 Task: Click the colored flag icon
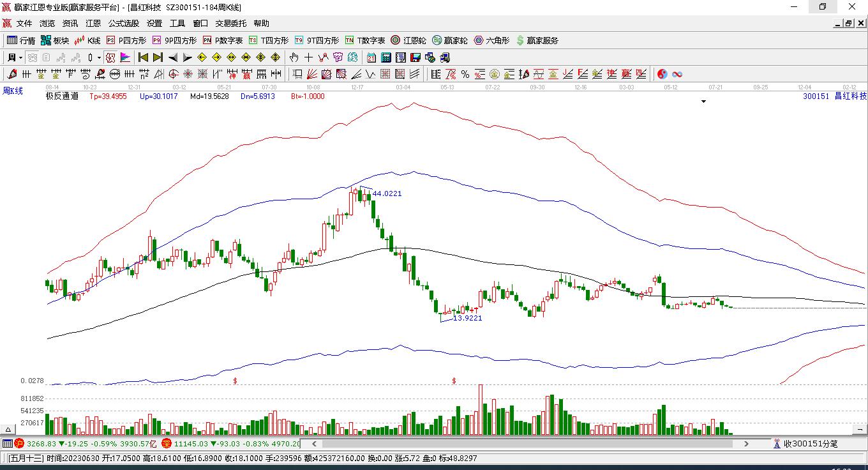(x=125, y=57)
